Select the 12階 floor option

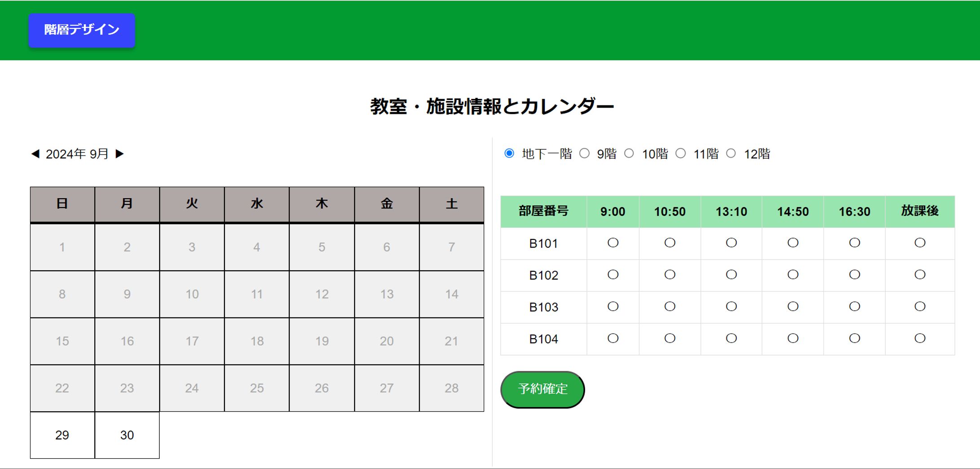[x=731, y=153]
